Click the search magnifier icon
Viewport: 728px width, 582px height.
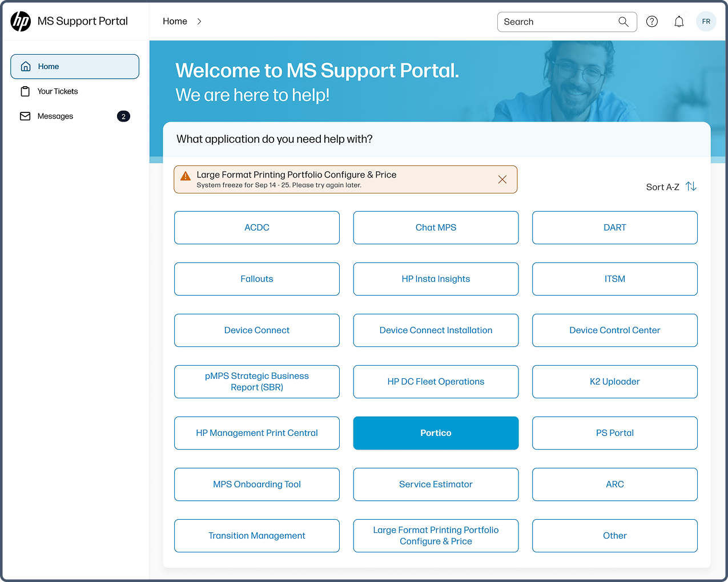click(x=623, y=22)
